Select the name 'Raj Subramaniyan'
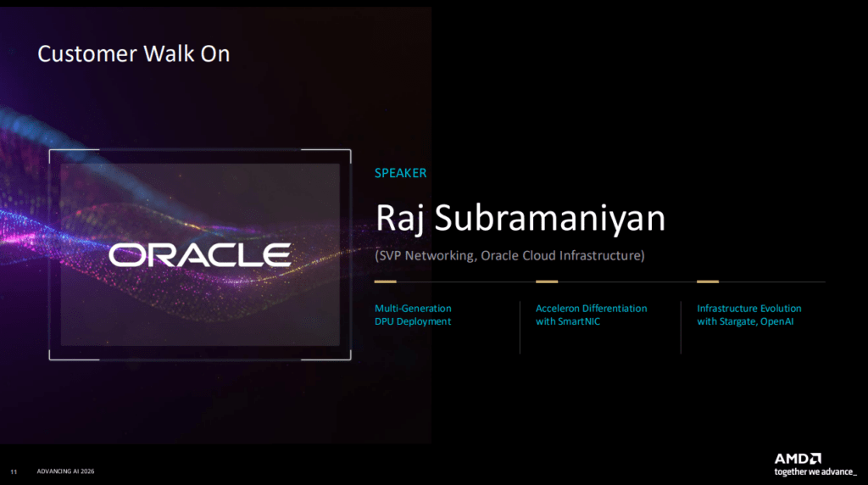Image resolution: width=868 pixels, height=485 pixels. pyautogui.click(x=520, y=218)
